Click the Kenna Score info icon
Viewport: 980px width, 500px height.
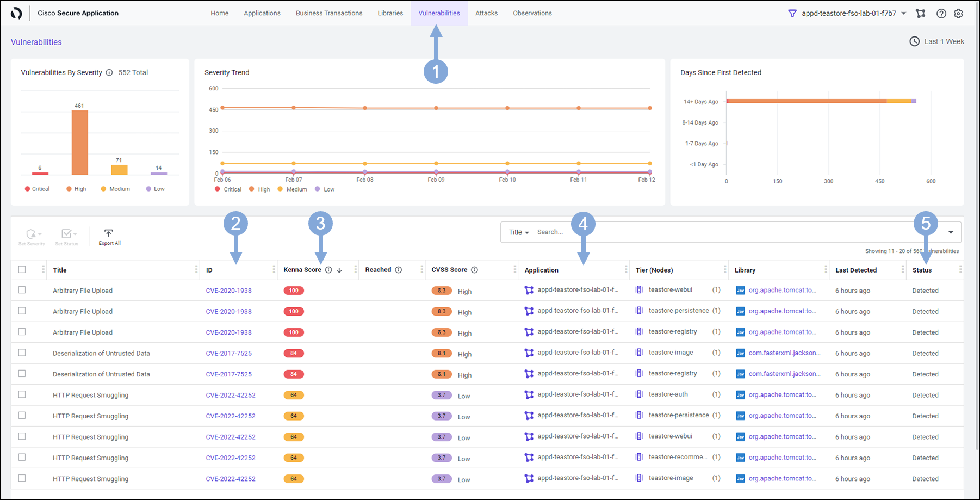[x=328, y=270]
